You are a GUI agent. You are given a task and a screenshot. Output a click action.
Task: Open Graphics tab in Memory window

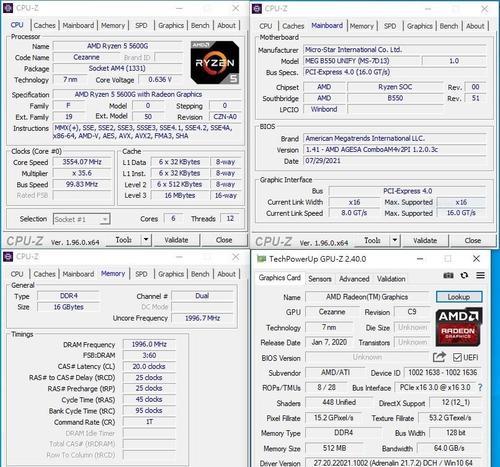click(x=171, y=274)
